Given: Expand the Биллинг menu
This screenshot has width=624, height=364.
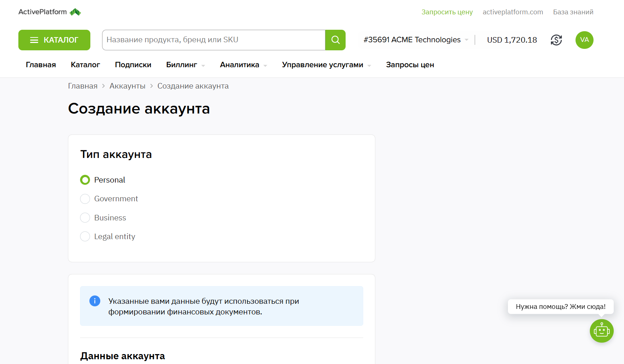Looking at the screenshot, I should [x=185, y=65].
